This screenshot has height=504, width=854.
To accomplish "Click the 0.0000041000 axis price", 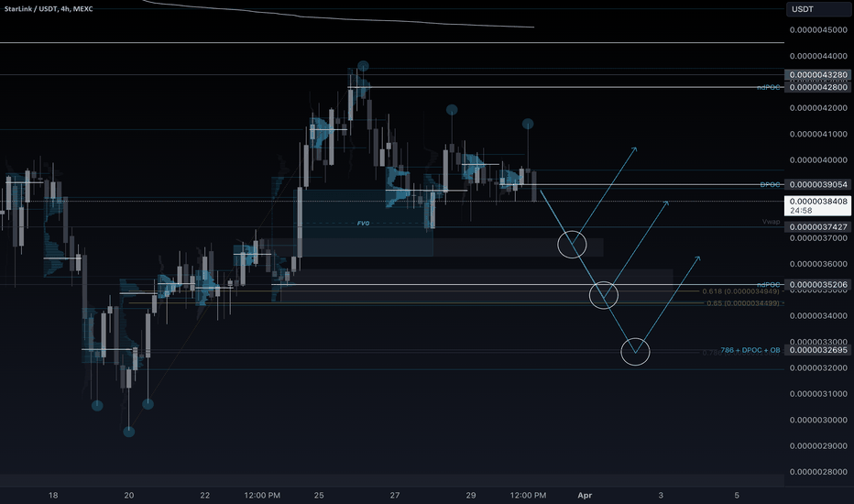I will 818,134.
